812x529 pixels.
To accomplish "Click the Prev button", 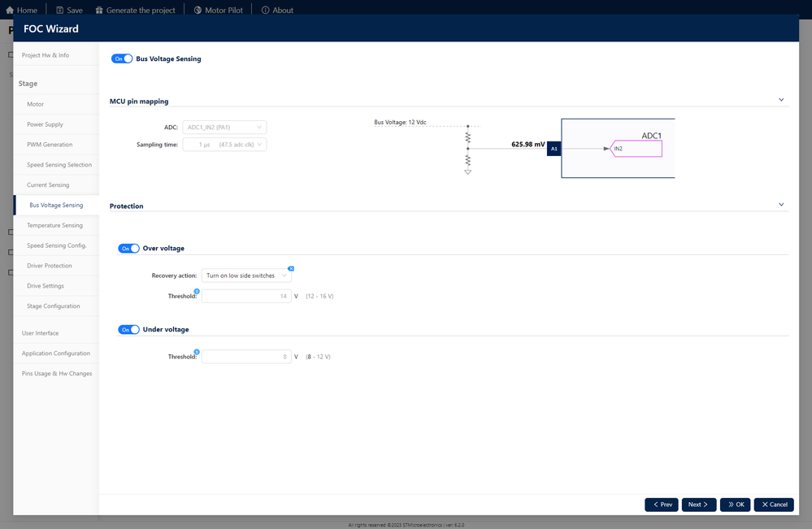I will click(662, 505).
